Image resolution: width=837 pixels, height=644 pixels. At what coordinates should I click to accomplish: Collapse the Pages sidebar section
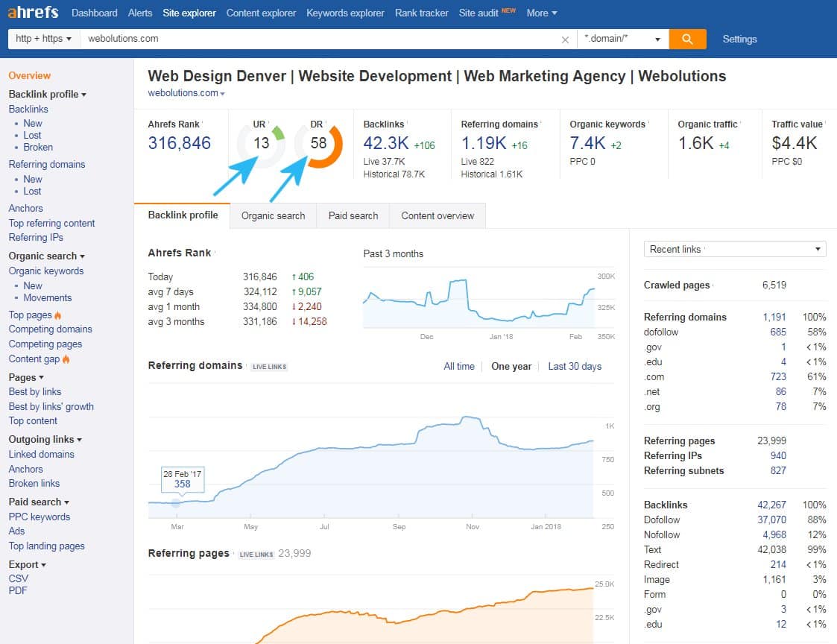[26, 378]
